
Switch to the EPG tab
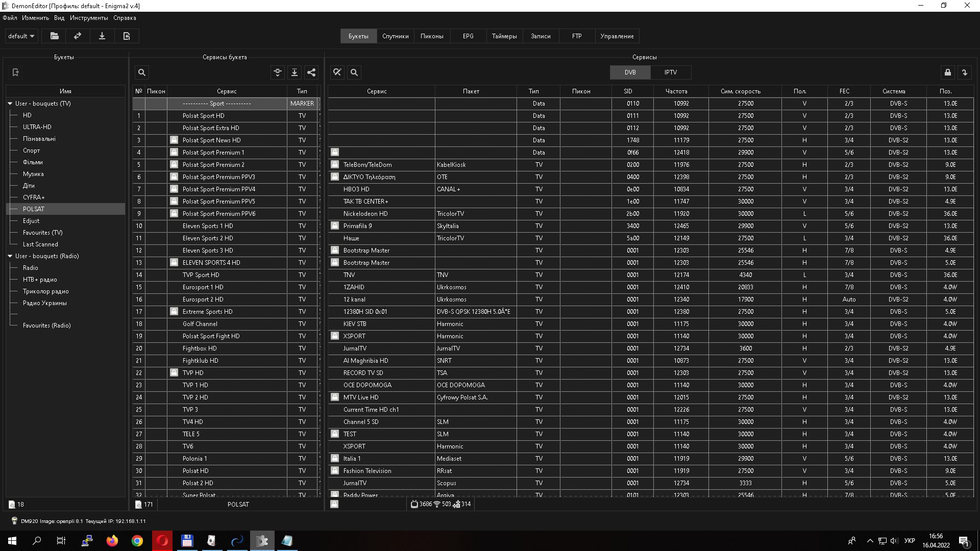pyautogui.click(x=468, y=36)
